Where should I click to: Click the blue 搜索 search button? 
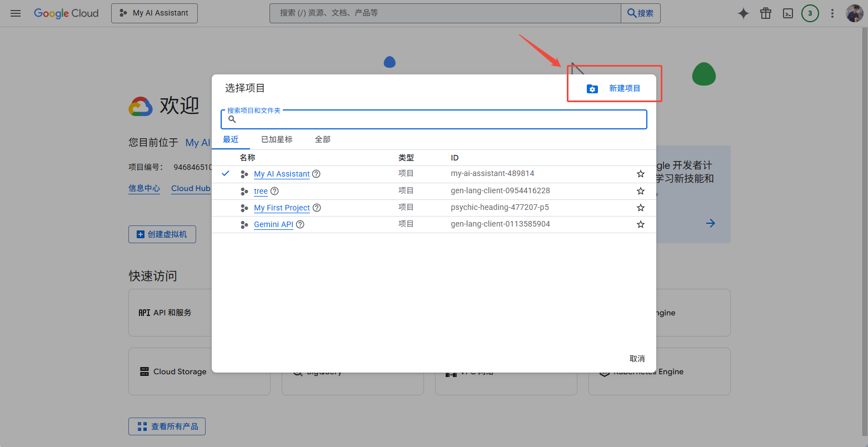pos(641,13)
